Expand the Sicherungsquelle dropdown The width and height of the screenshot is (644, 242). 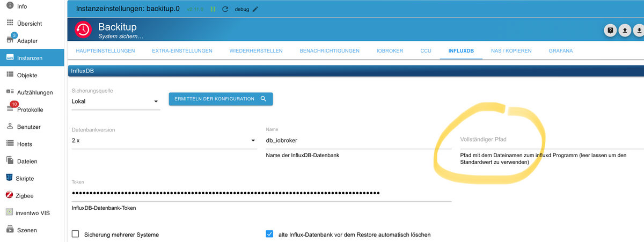click(116, 101)
